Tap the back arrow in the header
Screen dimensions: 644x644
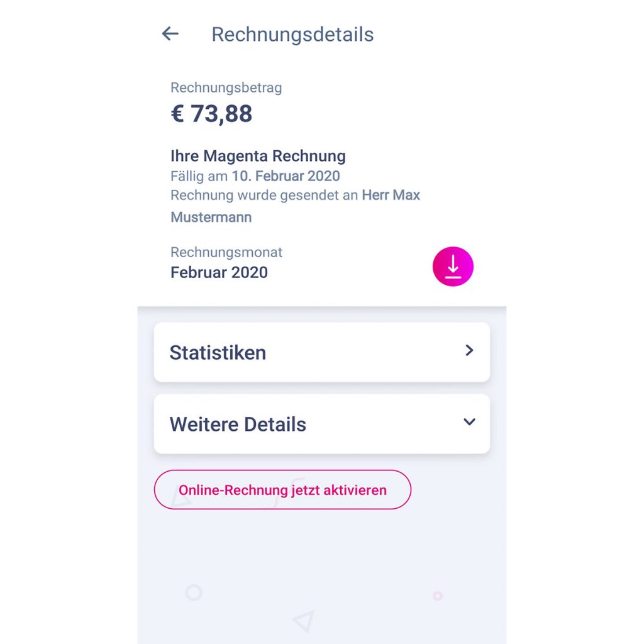170,34
